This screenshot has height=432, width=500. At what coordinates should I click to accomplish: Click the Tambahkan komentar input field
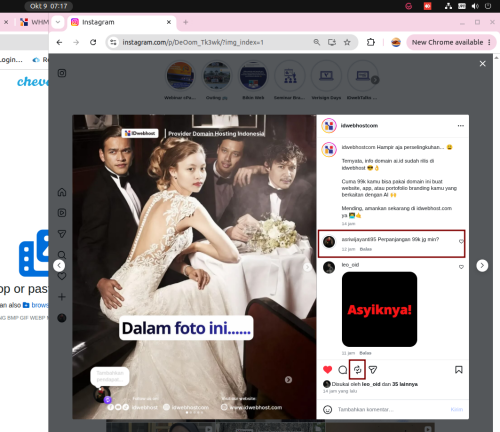point(392,409)
